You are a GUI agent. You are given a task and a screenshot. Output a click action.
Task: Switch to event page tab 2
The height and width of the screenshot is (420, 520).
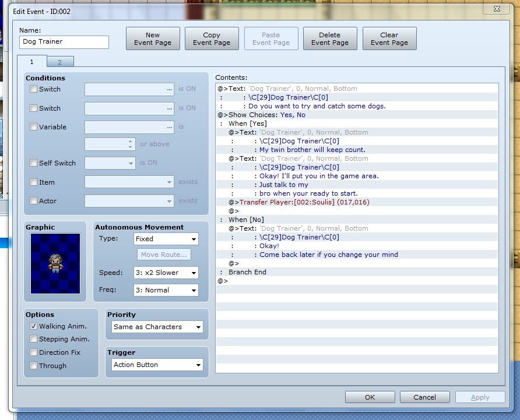(60, 62)
